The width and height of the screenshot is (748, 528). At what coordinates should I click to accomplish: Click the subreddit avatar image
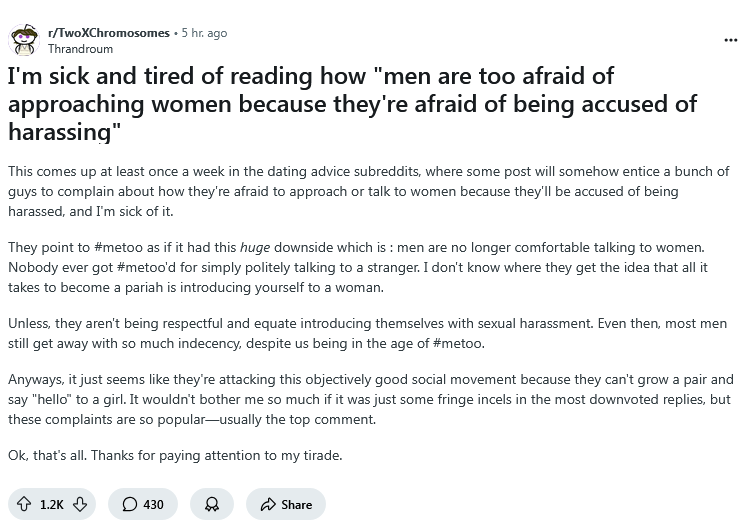click(x=24, y=40)
